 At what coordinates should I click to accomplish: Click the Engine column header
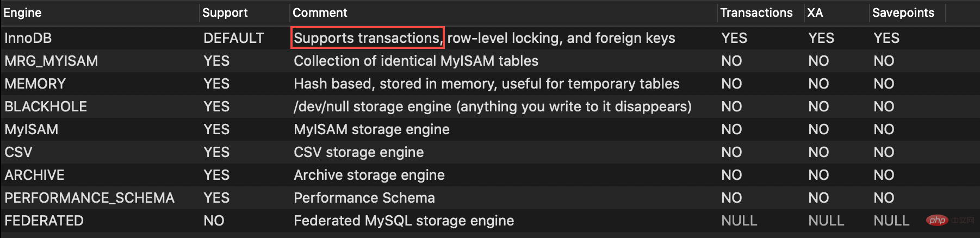22,12
